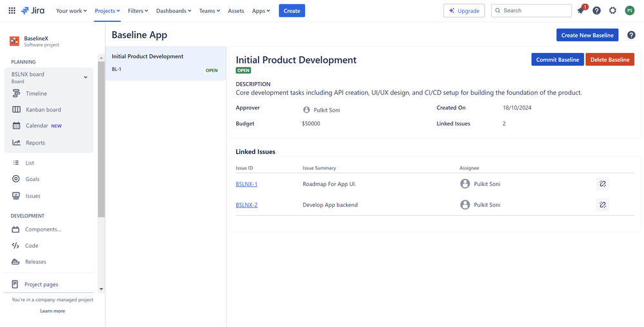Click the $50000 budget value

311,123
